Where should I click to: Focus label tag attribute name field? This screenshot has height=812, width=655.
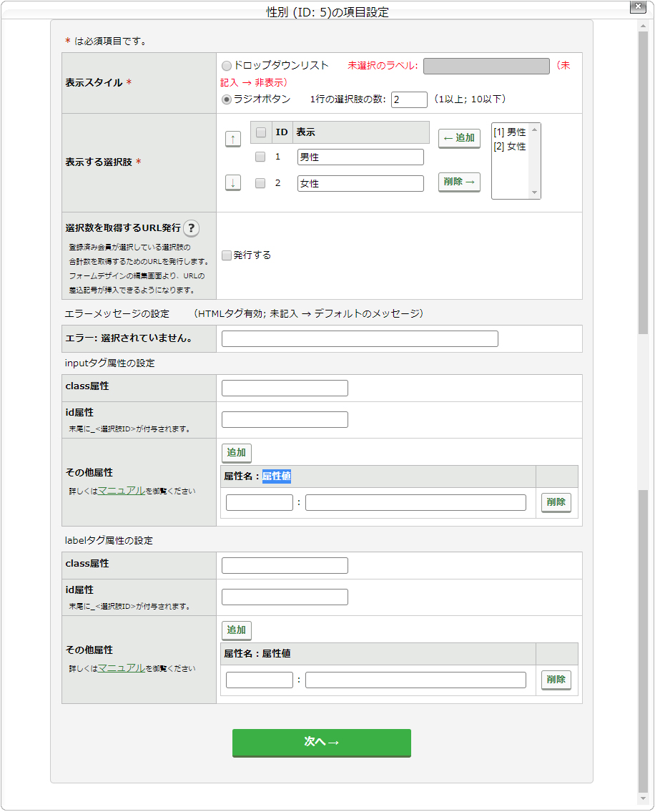[260, 680]
